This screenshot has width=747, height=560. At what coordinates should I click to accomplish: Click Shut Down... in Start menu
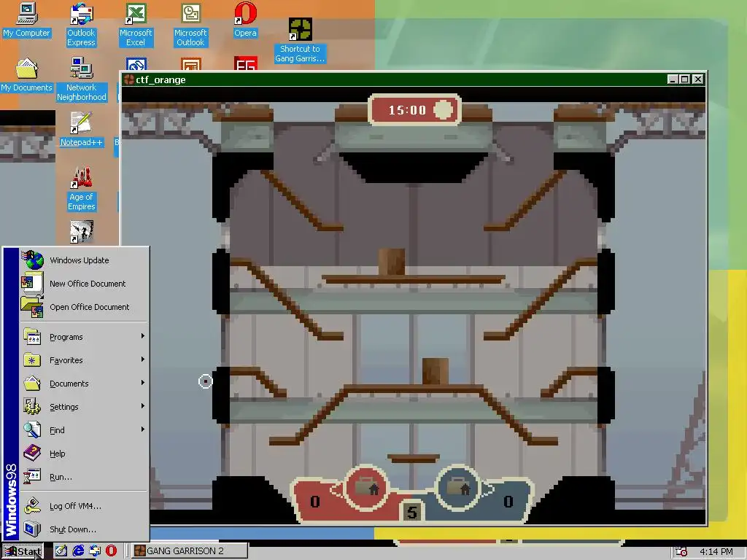tap(85, 529)
